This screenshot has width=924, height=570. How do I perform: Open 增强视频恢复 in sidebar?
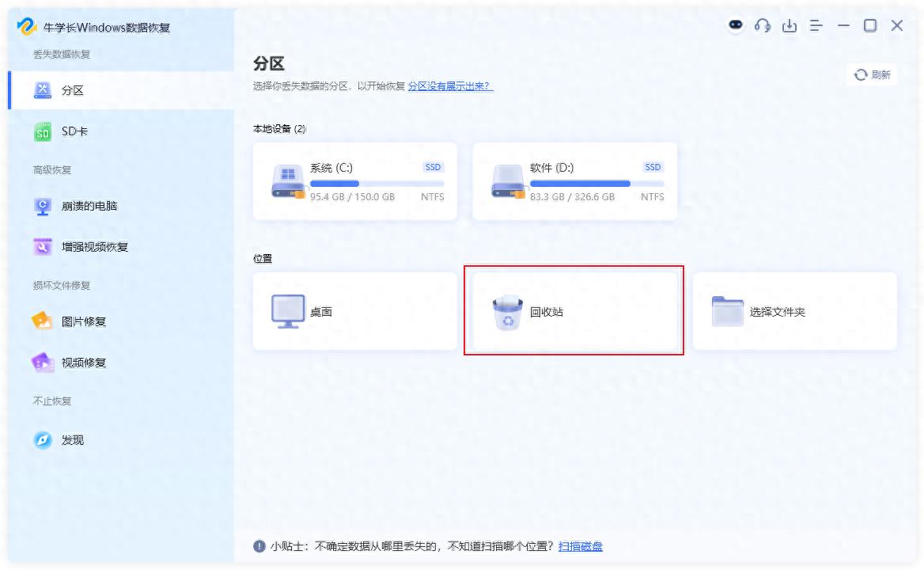[121, 247]
